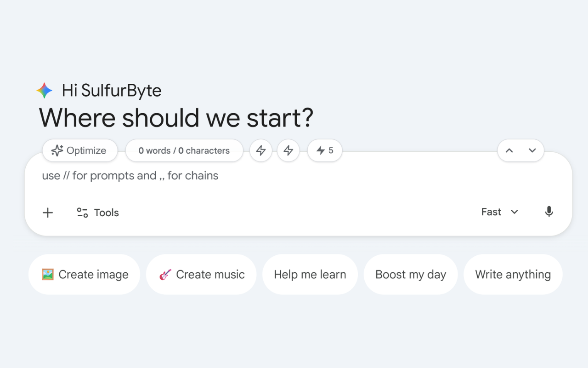Image resolution: width=588 pixels, height=368 pixels.
Task: Pick the Write anything suggestion chip
Action: coord(513,275)
